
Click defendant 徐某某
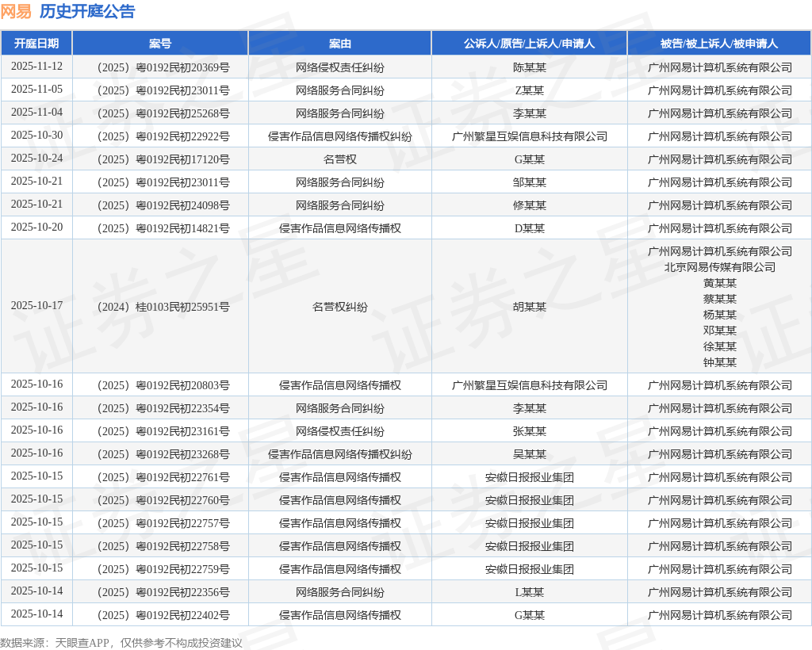click(720, 346)
